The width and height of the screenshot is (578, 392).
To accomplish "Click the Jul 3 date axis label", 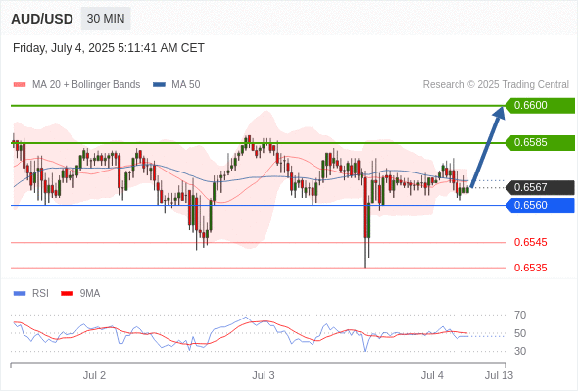I will [x=264, y=375].
